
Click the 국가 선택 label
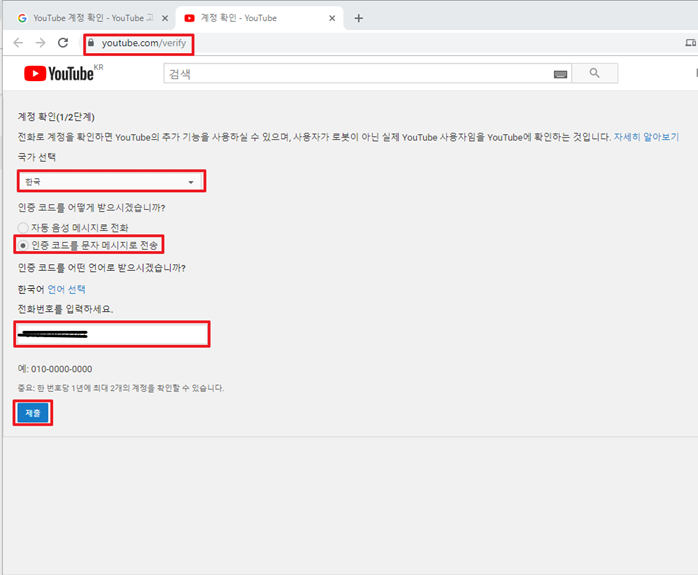click(37, 157)
